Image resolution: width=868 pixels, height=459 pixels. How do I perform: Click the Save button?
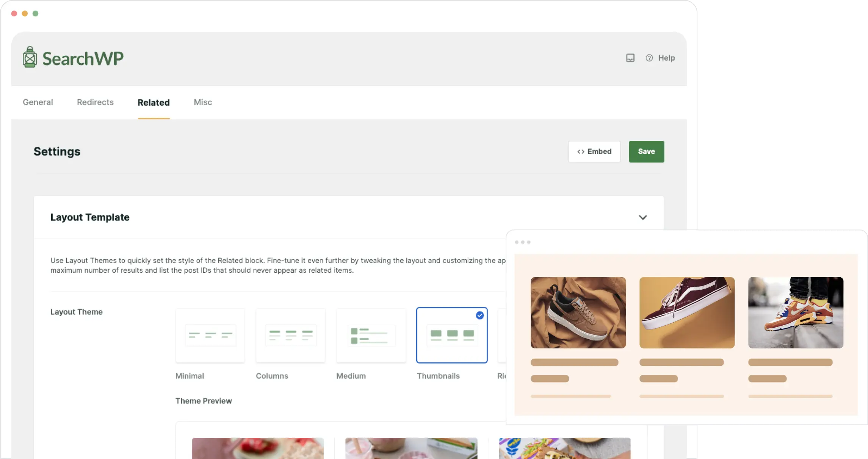[x=646, y=151]
